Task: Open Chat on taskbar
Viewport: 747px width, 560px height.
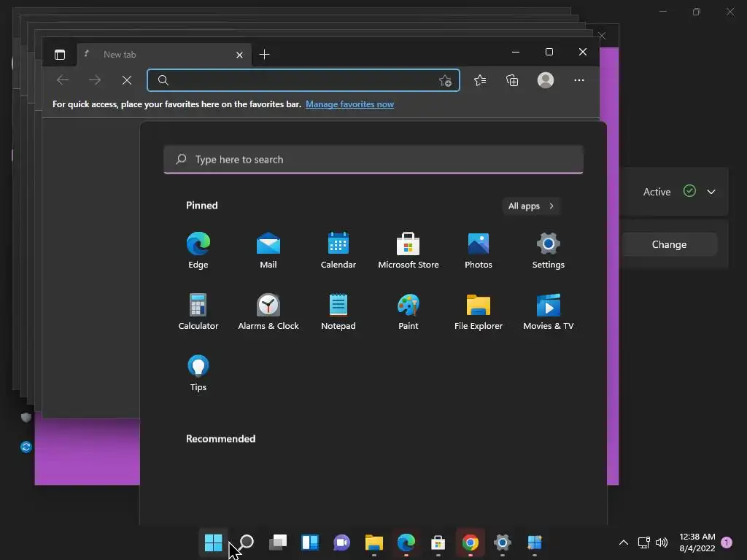Action: pos(341,542)
